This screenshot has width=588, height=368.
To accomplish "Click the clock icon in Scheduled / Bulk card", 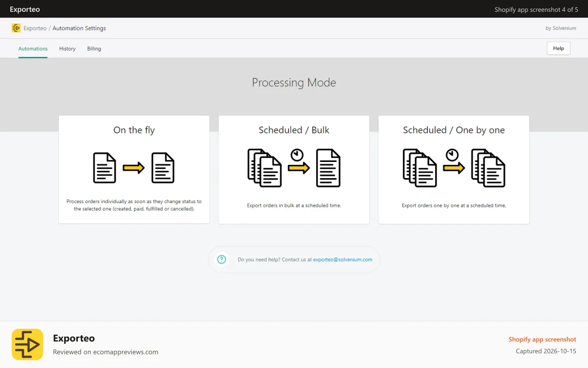I will click(296, 156).
